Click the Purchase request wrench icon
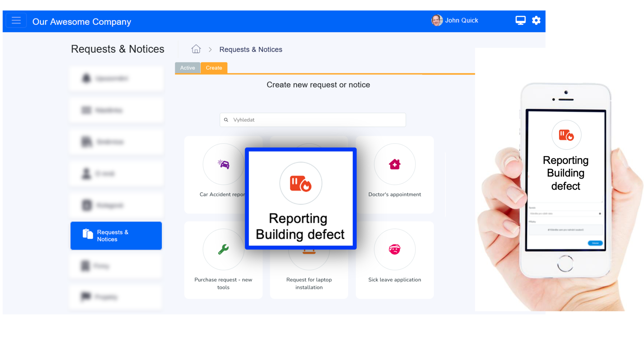Viewport: 644px width, 340px height. tap(223, 249)
